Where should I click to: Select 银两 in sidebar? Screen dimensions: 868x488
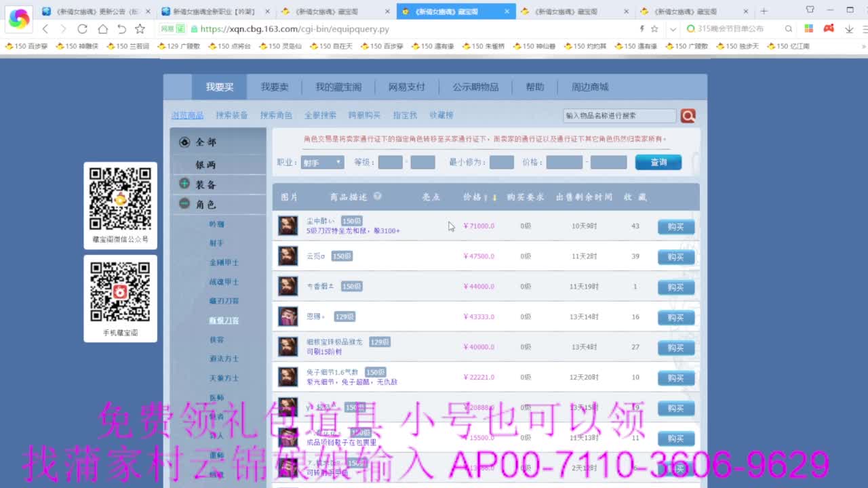point(205,165)
